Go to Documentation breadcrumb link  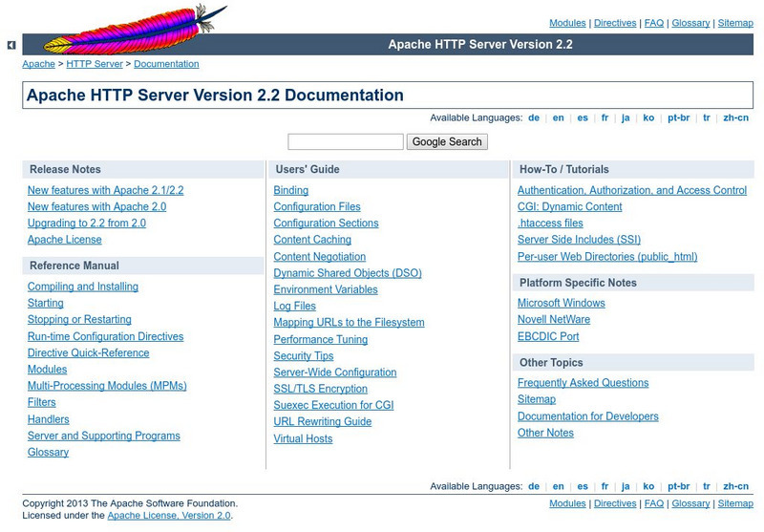[x=166, y=64]
